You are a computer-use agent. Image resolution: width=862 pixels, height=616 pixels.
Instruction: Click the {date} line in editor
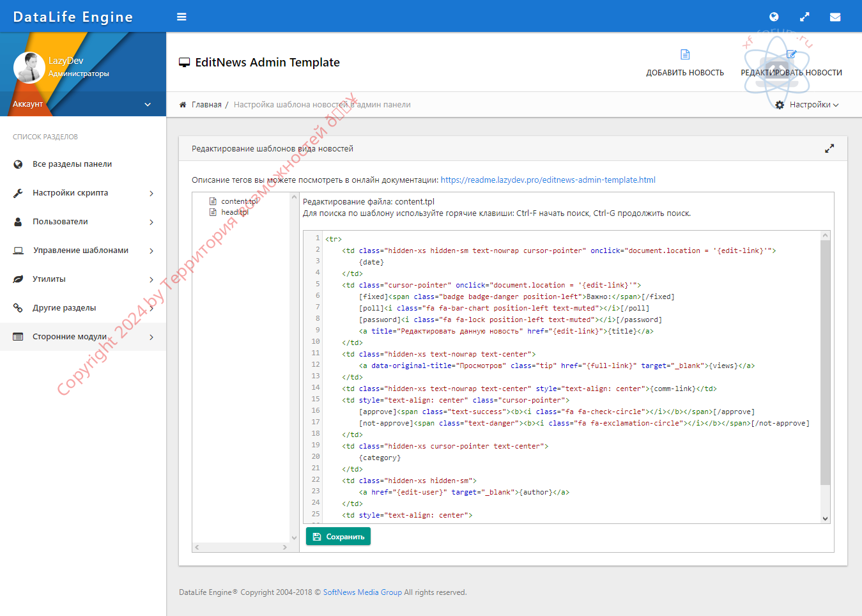371,262
